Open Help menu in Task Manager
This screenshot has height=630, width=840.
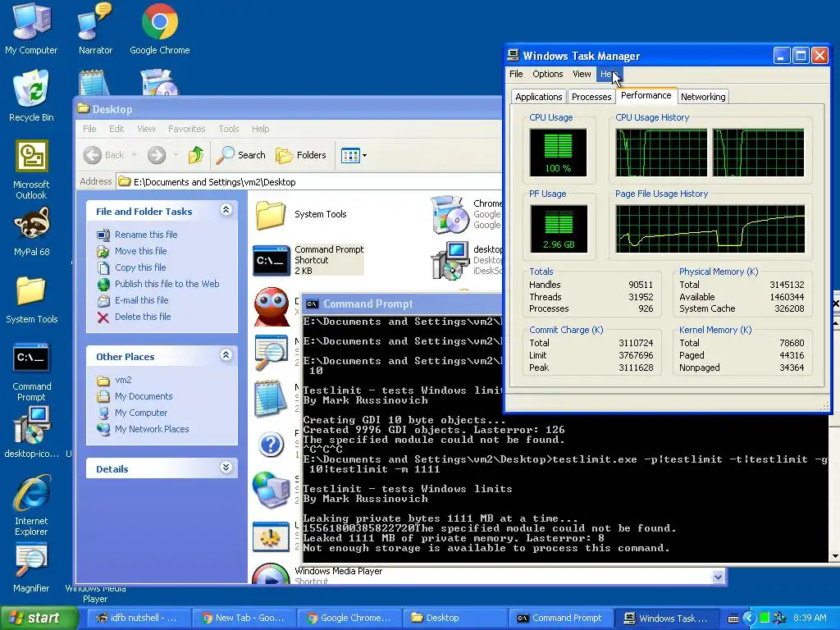609,74
